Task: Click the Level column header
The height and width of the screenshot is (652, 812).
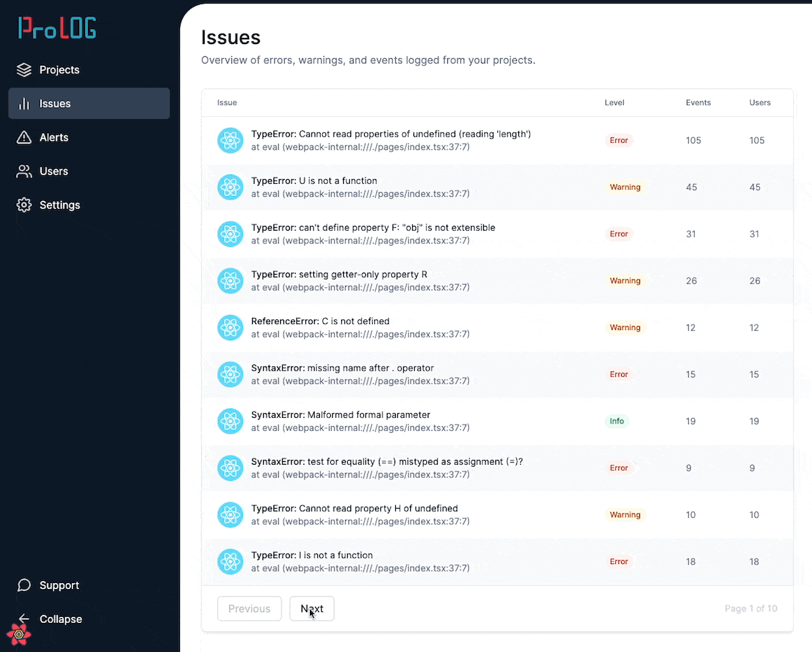Action: pyautogui.click(x=614, y=103)
